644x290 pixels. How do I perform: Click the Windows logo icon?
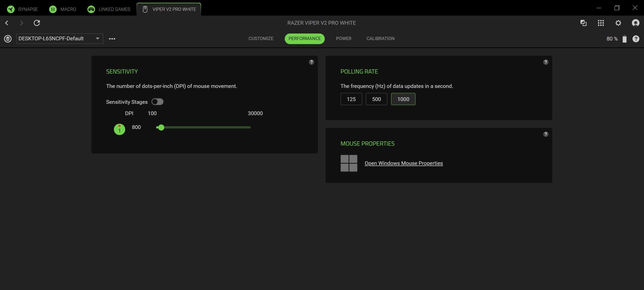coord(349,163)
